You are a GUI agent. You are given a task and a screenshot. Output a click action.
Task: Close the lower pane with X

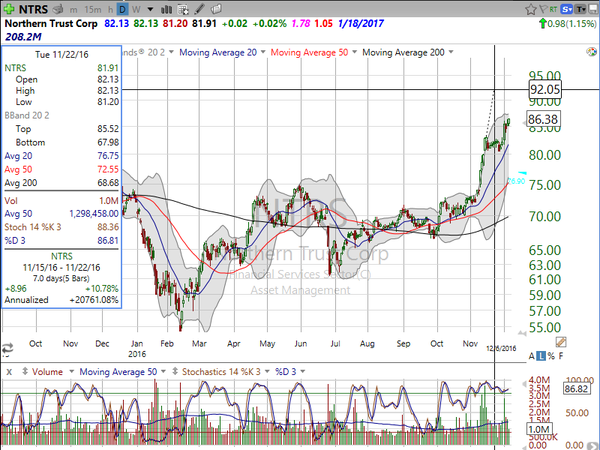9,372
